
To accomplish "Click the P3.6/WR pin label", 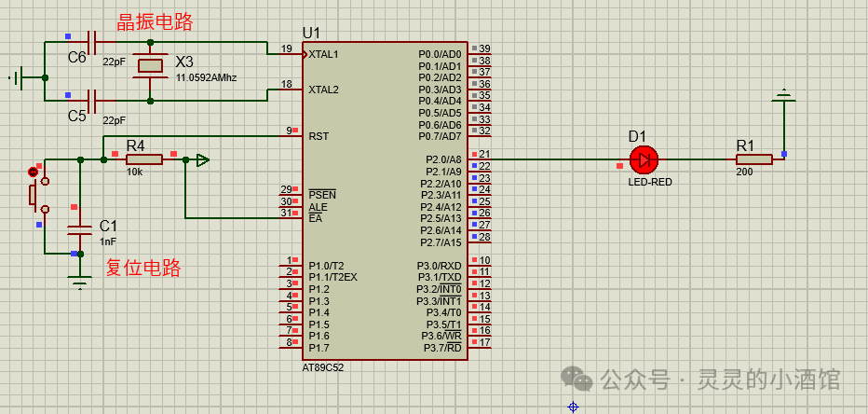I will point(441,336).
